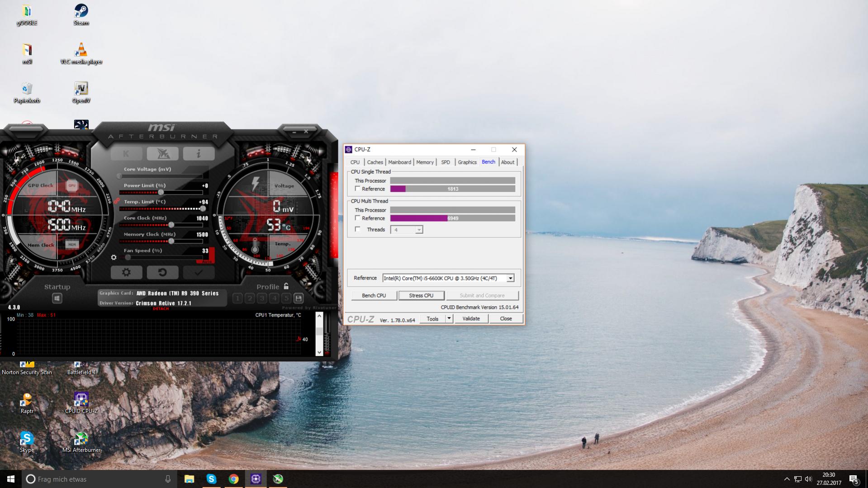Open the Reference processor dropdown

[x=510, y=278]
